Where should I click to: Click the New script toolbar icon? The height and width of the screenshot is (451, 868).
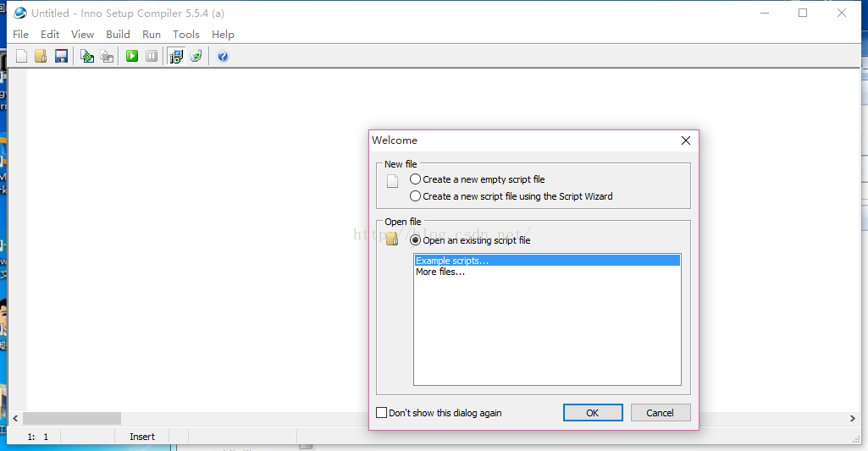(21, 56)
